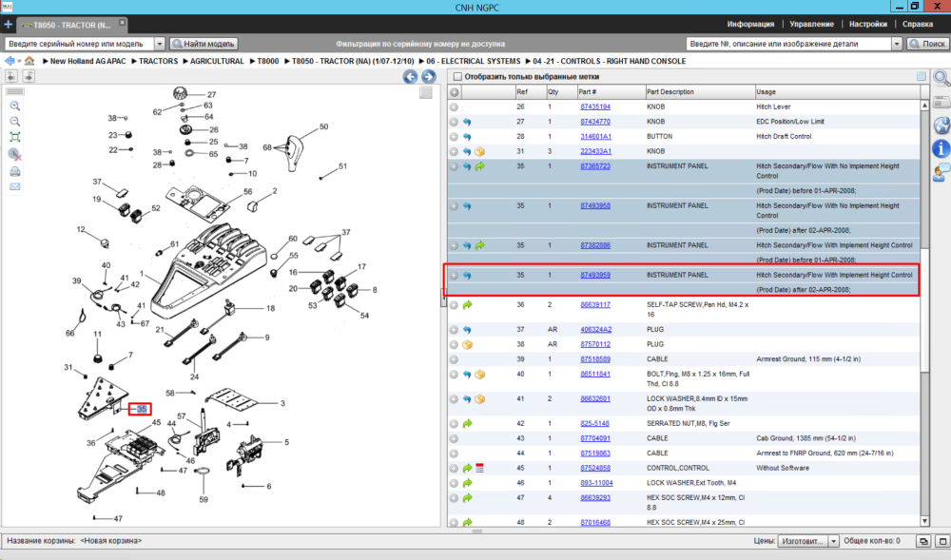This screenshot has height=560, width=951.
Task: Click the green arrow on the 86639117 row
Action: [x=467, y=305]
